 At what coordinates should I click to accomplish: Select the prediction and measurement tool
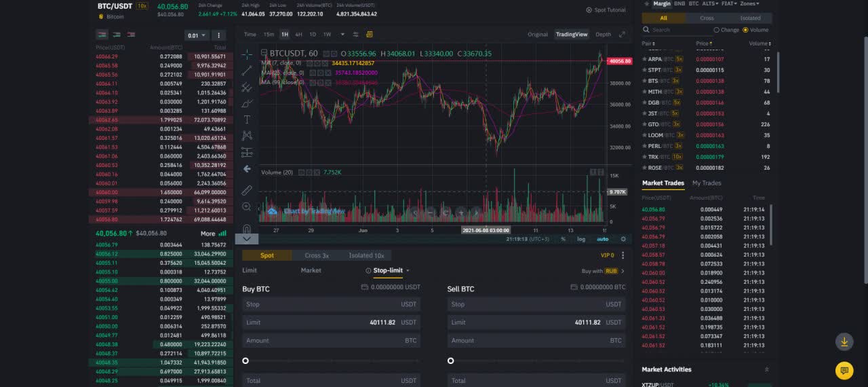click(x=247, y=152)
